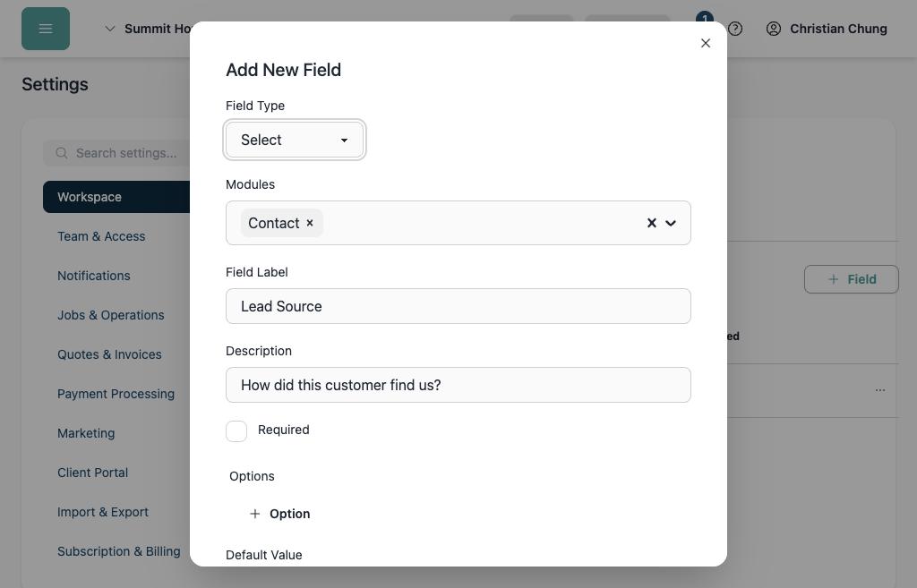917x588 pixels.
Task: Toggle the Required checkbox
Action: (x=236, y=431)
